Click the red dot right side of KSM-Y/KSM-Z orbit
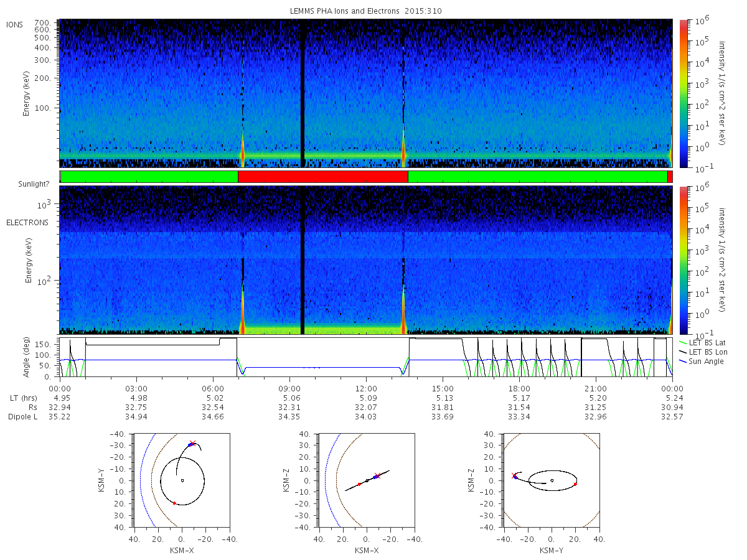Screen dimensions: 747x560 point(575,484)
